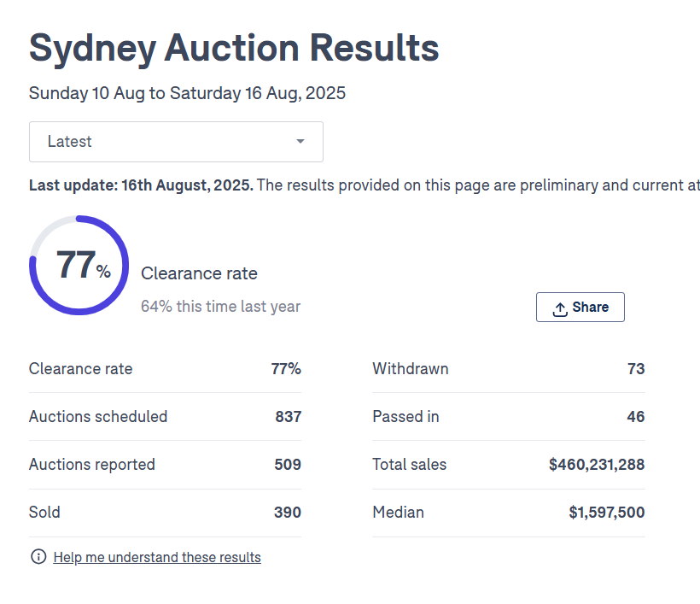
Task: Click the dropdown arrow beside Latest
Action: pos(300,142)
